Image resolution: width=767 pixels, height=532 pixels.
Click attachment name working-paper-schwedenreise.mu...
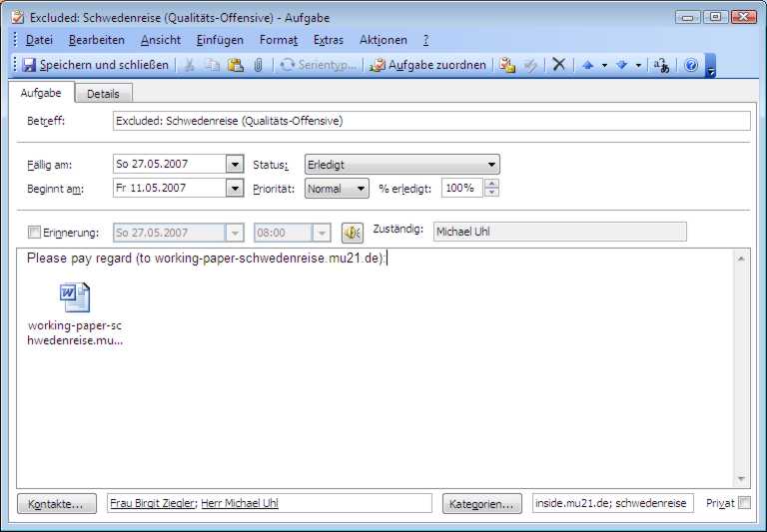coord(75,333)
